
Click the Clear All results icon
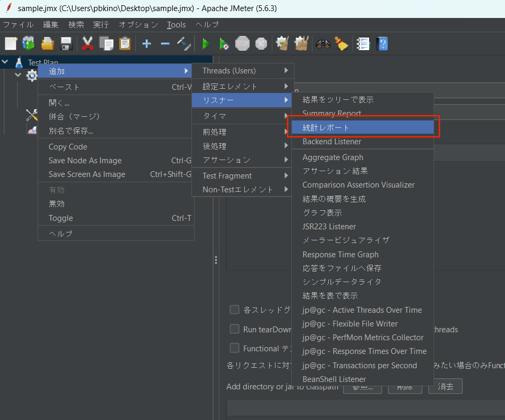[301, 43]
